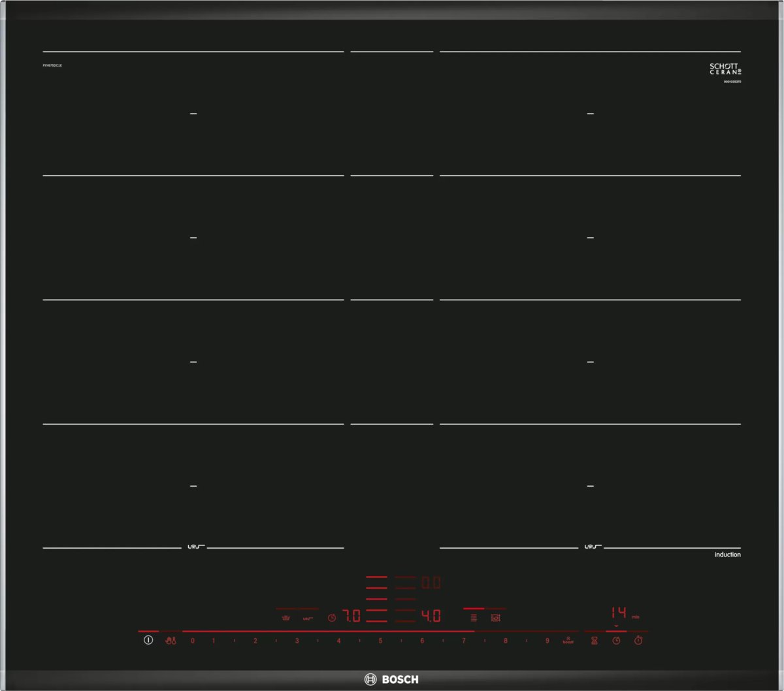Select the cooking zone timer clock icon

[x=616, y=641]
